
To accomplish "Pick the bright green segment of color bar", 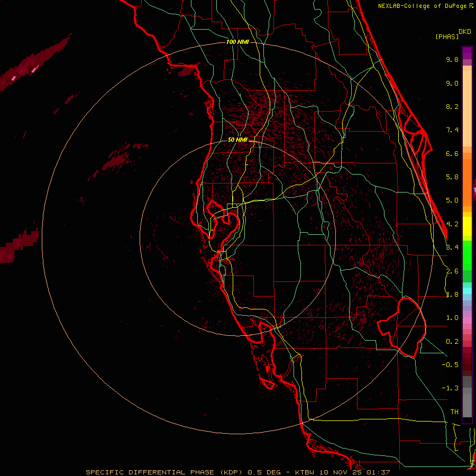I will (467, 255).
